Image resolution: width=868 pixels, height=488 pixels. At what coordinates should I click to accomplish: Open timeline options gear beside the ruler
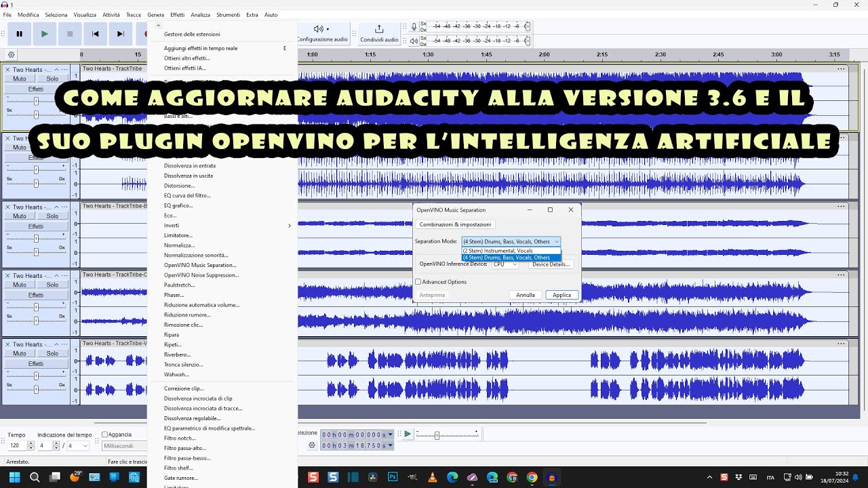tap(12, 55)
